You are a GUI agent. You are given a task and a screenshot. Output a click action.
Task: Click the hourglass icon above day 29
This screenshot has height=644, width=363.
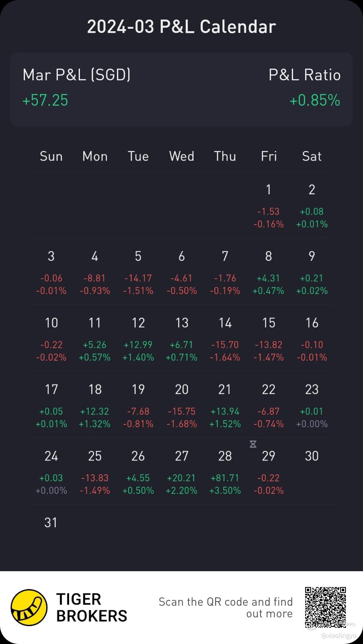(253, 444)
